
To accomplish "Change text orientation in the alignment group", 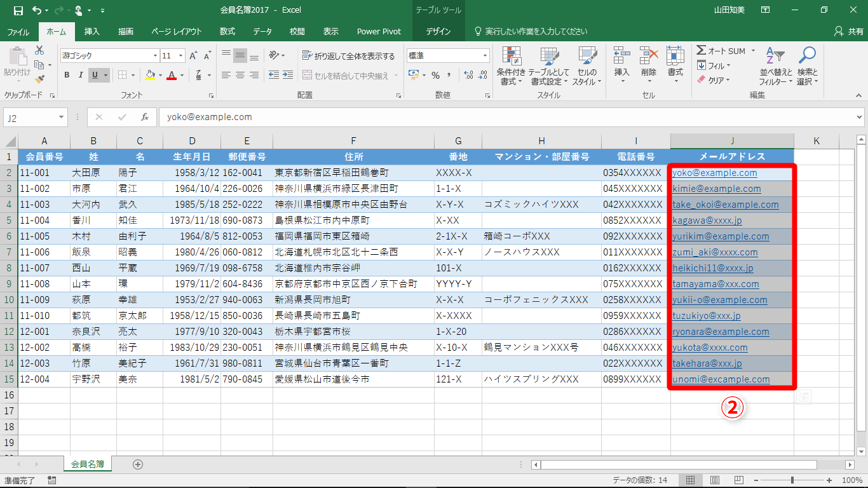I will click(274, 56).
